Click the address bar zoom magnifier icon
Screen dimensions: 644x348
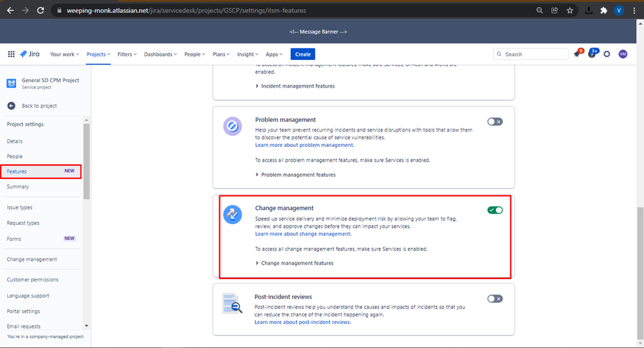[x=540, y=10]
